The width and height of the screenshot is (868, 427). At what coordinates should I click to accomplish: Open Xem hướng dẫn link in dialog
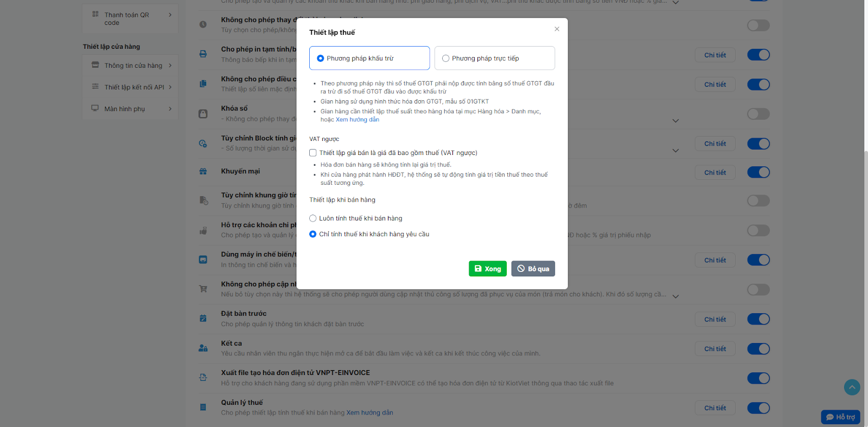[357, 120]
